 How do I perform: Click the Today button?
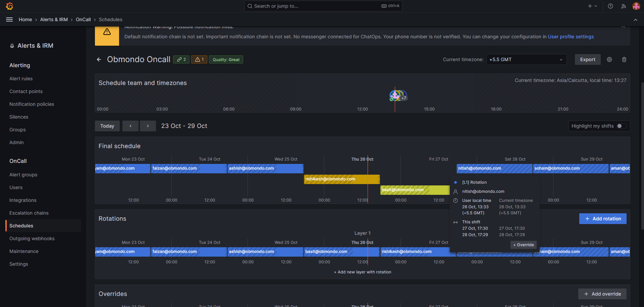click(x=107, y=126)
